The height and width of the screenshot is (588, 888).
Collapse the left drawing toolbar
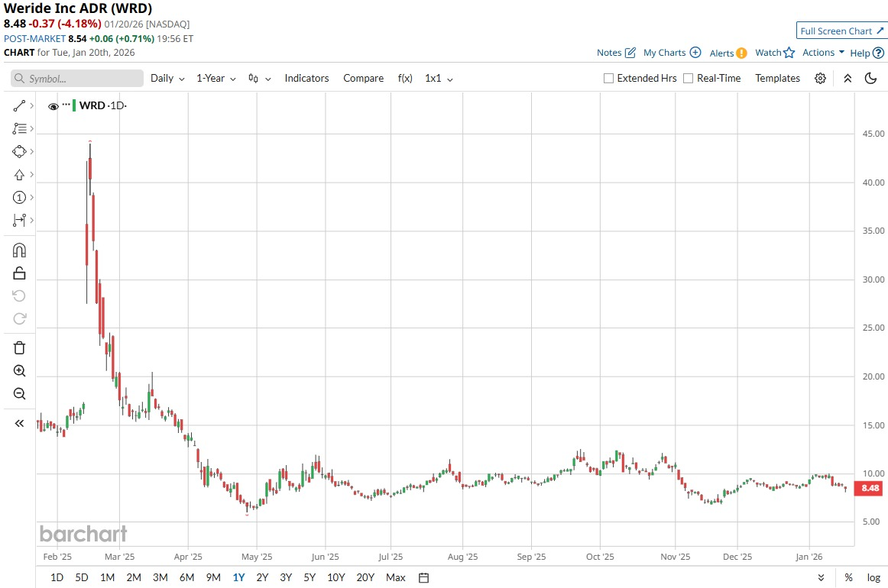point(19,423)
